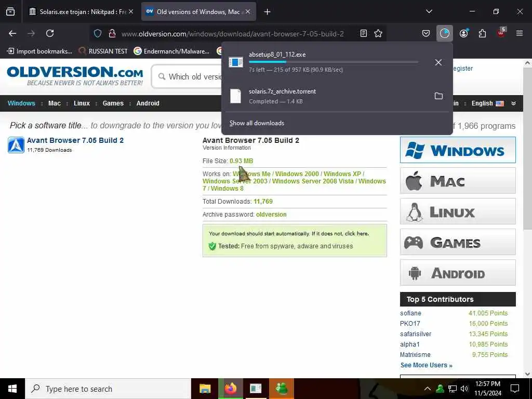Open network icon in system tray
532x399 pixels.
453,389
